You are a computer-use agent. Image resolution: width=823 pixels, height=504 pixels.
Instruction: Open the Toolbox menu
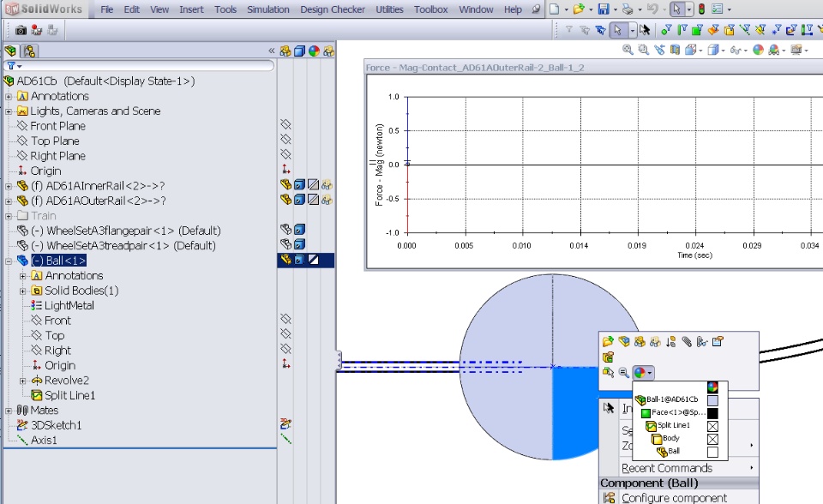[x=430, y=9]
